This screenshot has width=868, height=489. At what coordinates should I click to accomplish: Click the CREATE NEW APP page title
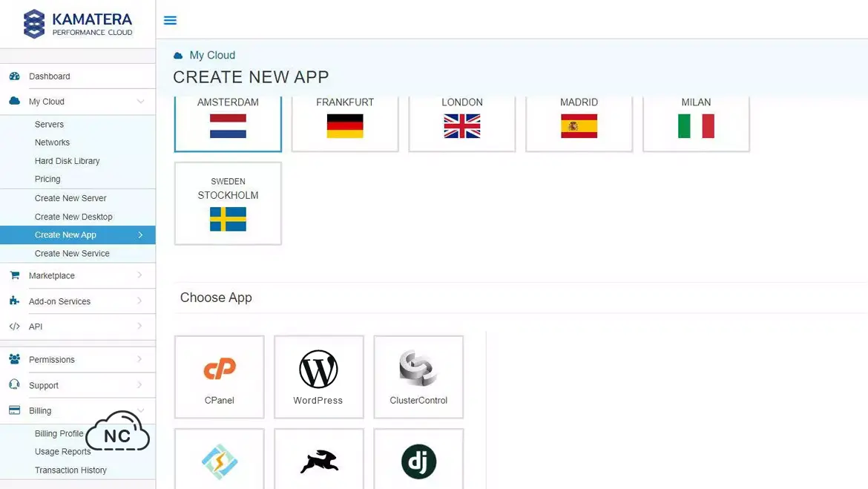point(251,77)
